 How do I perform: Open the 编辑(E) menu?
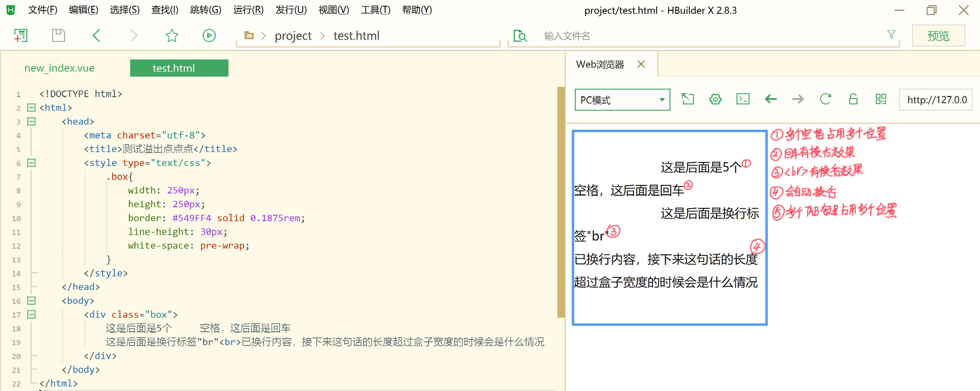(x=83, y=10)
